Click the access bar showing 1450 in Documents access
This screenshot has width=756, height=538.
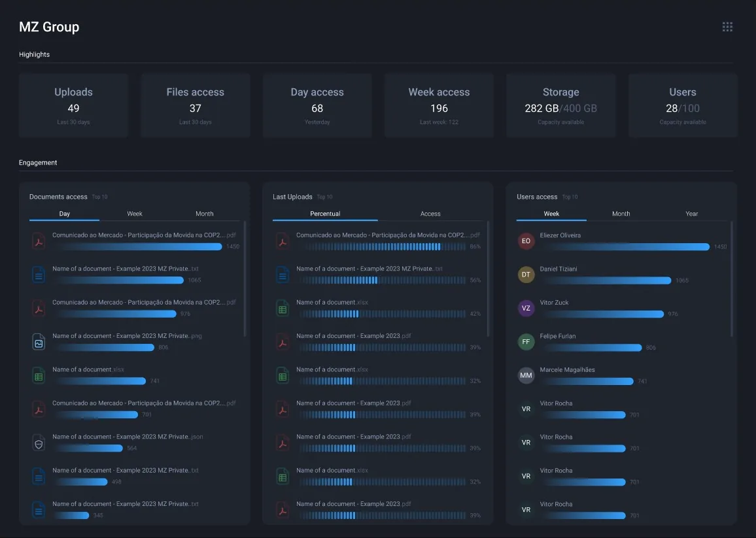tap(137, 247)
